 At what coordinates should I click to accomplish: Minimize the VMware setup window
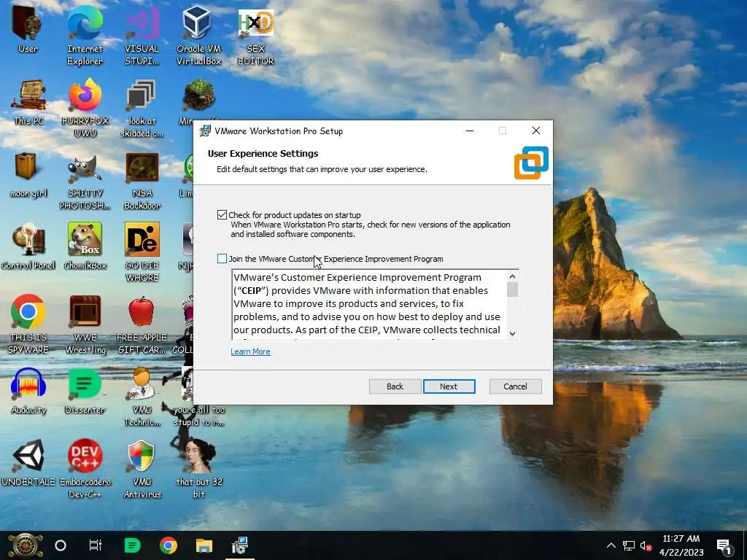(470, 131)
